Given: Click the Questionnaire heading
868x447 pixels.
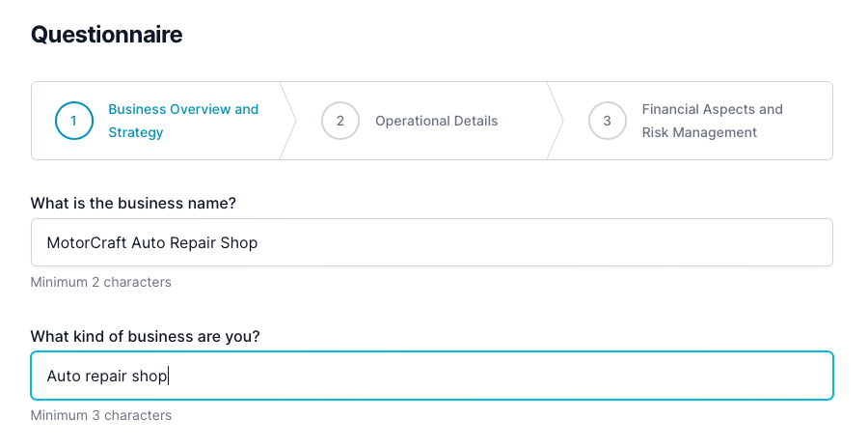Looking at the screenshot, I should 106,35.
